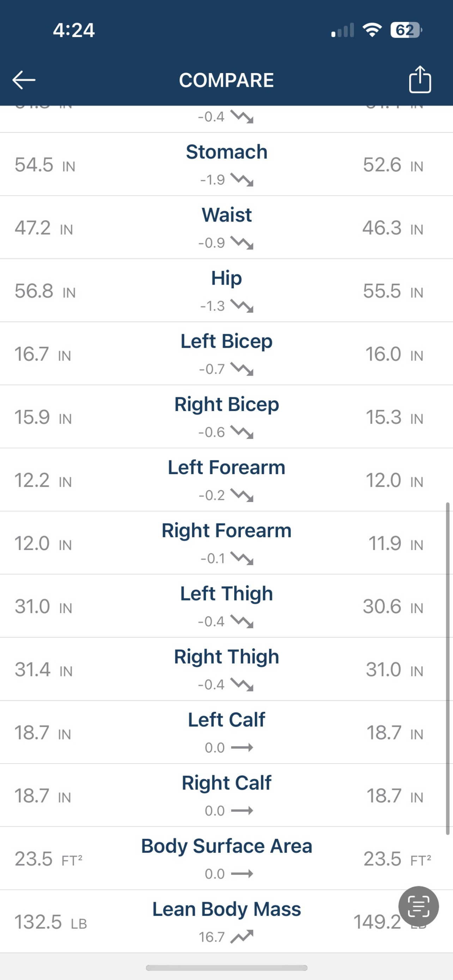Image resolution: width=453 pixels, height=980 pixels.
Task: Tap the 132.5 LB lean mass value
Action: pyautogui.click(x=51, y=922)
